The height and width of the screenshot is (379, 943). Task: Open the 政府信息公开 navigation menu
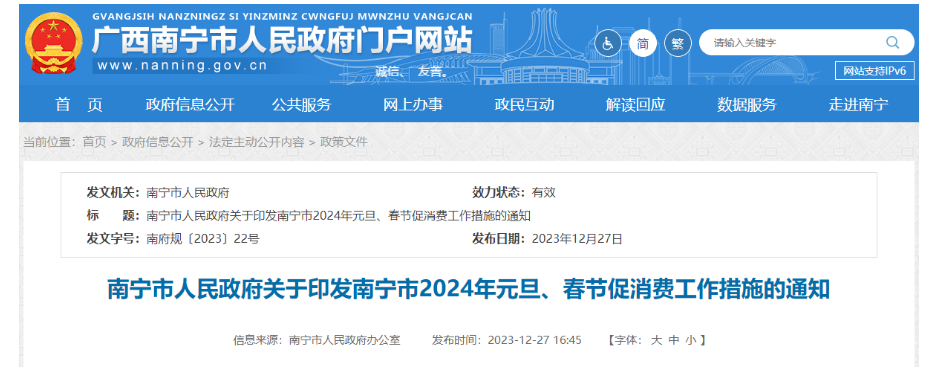190,105
